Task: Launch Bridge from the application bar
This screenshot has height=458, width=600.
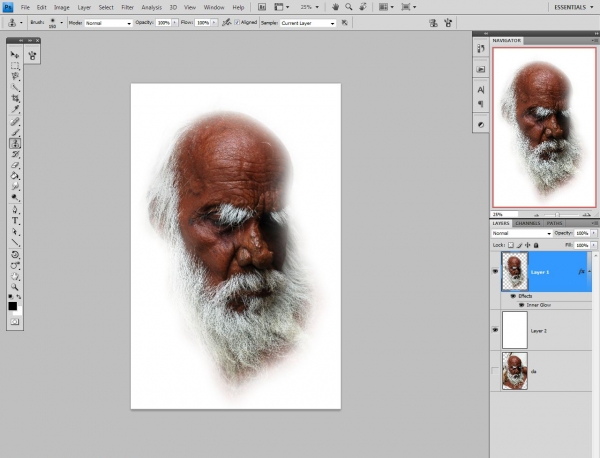Action: point(262,7)
